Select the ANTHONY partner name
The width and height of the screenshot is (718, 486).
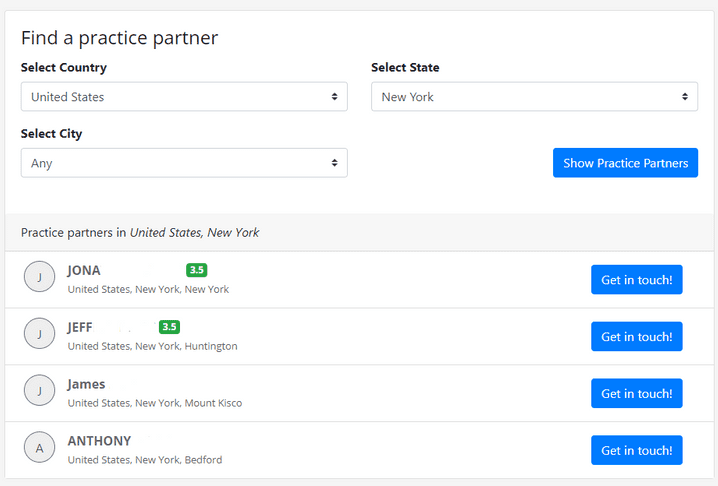99,441
